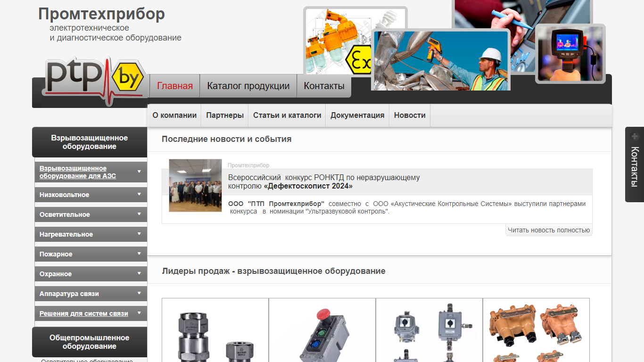The height and width of the screenshot is (362, 644).
Task: Select the Охранное category
Action: (x=56, y=274)
